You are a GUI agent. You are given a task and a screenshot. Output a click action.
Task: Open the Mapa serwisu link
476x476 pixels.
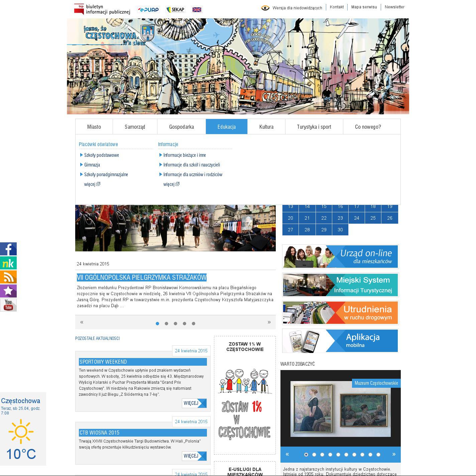pos(364,7)
